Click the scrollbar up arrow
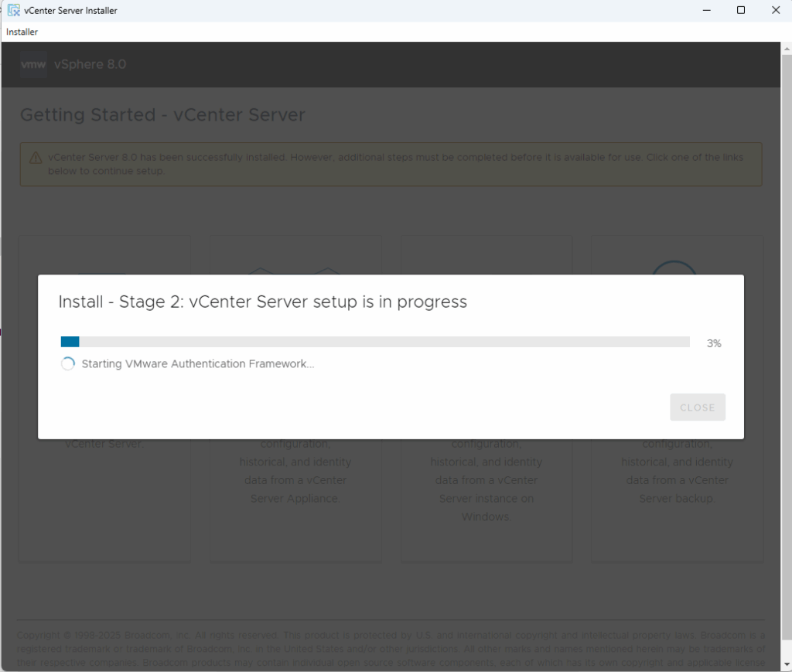This screenshot has width=792, height=672. pos(787,49)
